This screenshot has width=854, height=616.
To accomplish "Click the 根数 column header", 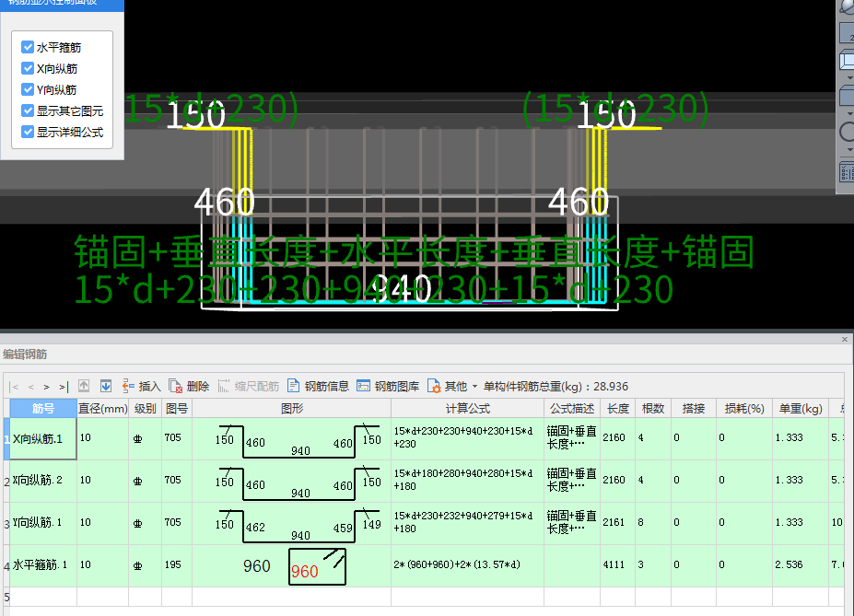I will click(x=652, y=408).
